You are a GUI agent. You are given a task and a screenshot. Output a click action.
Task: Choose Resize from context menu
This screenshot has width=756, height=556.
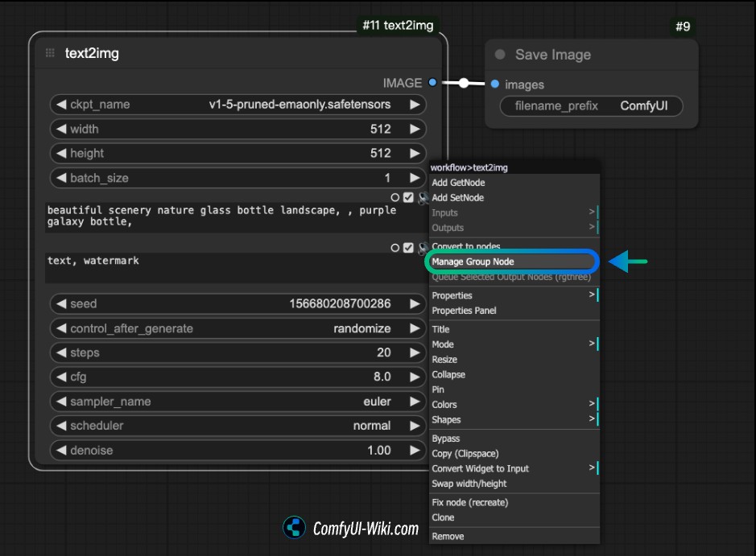click(514, 359)
